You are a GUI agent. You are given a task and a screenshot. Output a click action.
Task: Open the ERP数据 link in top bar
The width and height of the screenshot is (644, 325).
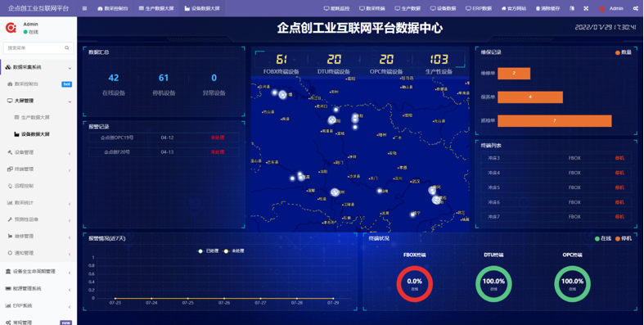tap(479, 8)
